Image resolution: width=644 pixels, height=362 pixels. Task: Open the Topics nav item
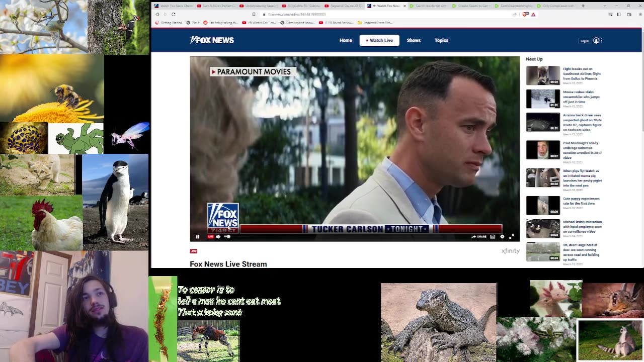click(x=441, y=40)
